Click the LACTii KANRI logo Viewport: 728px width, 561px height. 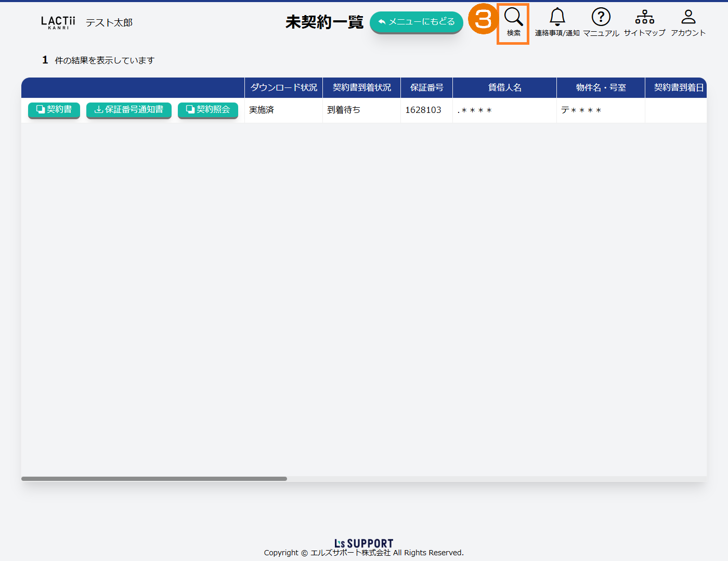pos(58,22)
